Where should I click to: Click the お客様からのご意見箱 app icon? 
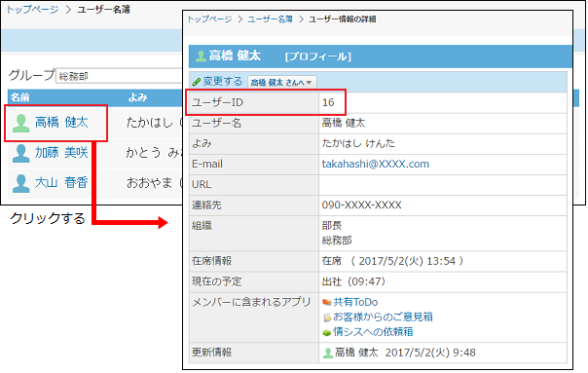coord(327,317)
